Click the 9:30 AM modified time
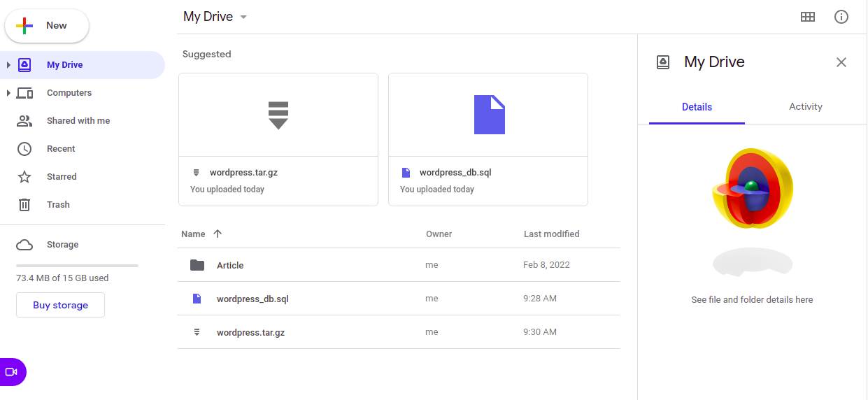This screenshot has width=868, height=400. click(x=540, y=332)
